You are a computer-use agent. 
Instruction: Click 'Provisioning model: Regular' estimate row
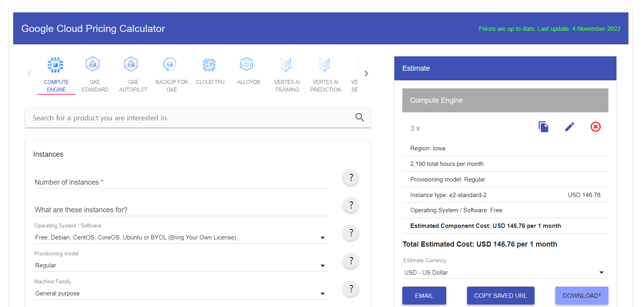coord(505,179)
